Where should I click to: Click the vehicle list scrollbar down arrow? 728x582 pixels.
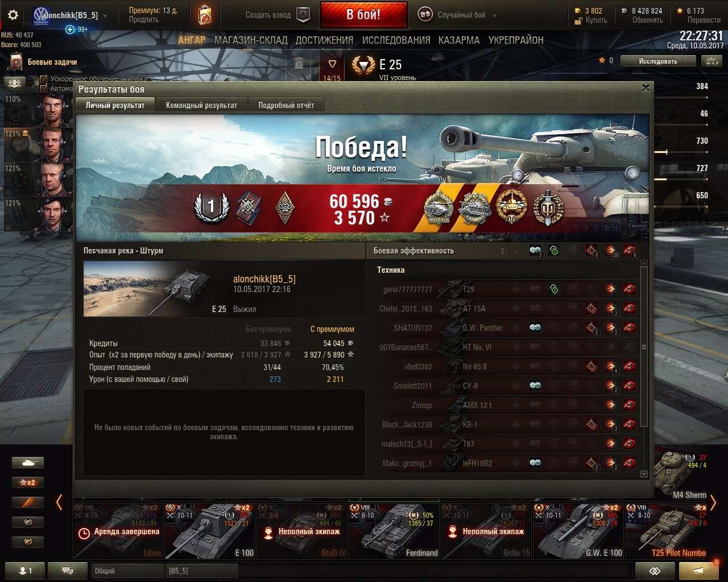[644, 473]
